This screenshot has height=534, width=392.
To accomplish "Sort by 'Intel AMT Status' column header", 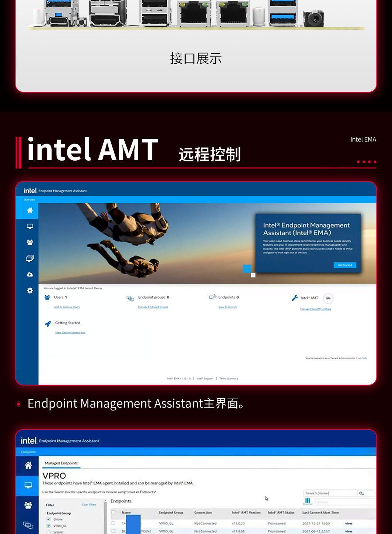I will pos(281,513).
